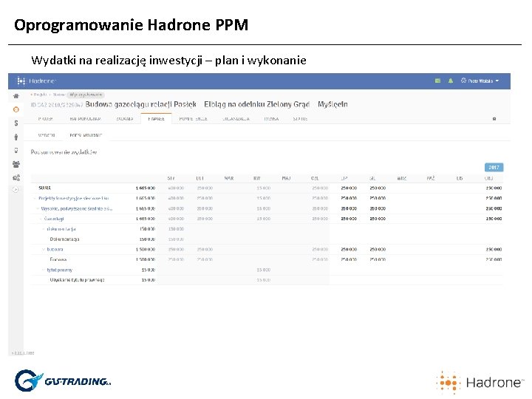Collapse the dokumentacja group row
532x399 pixels.
tap(43, 229)
